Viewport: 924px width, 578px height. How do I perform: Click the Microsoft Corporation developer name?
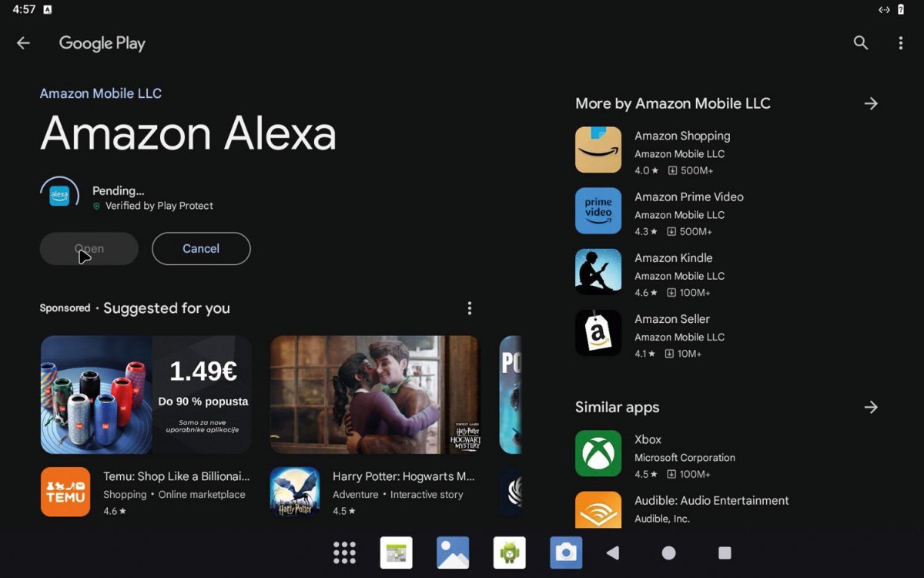(685, 458)
